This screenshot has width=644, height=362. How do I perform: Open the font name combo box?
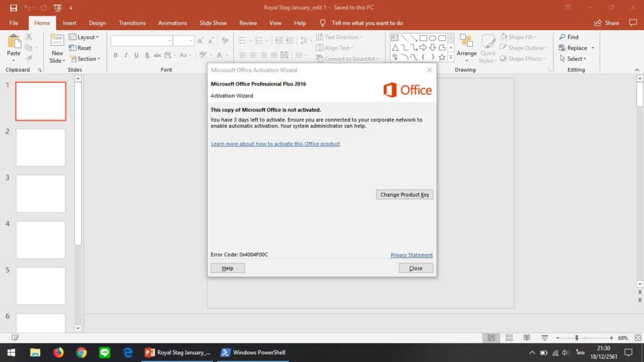(142, 41)
